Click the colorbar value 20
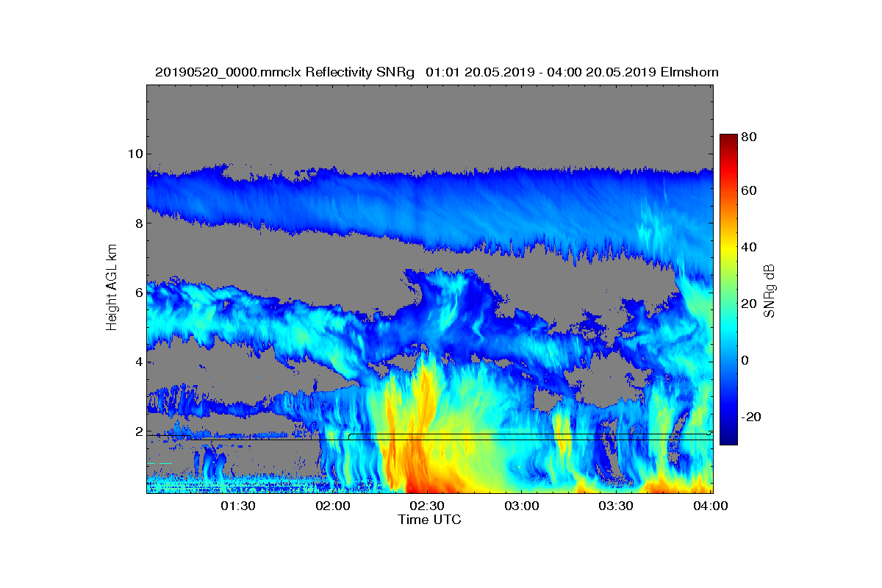 (750, 304)
